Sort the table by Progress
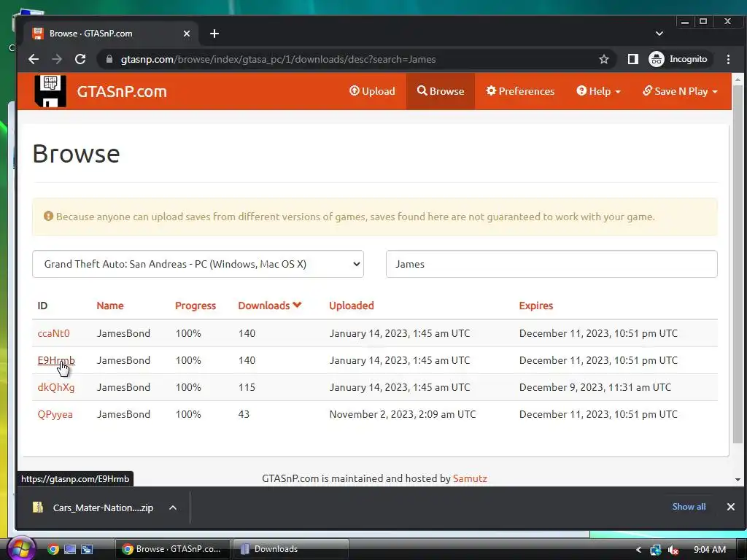 coord(196,306)
